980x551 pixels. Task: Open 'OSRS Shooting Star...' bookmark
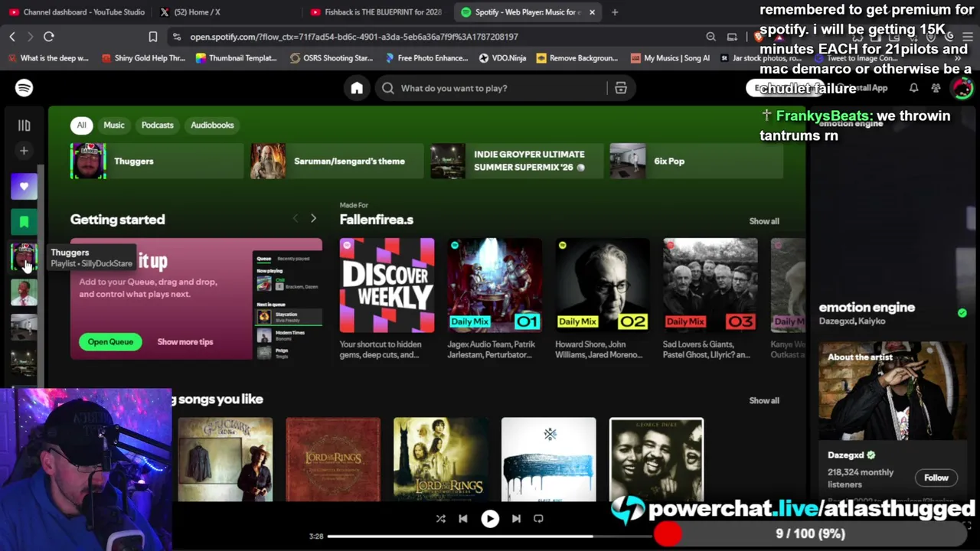[331, 58]
